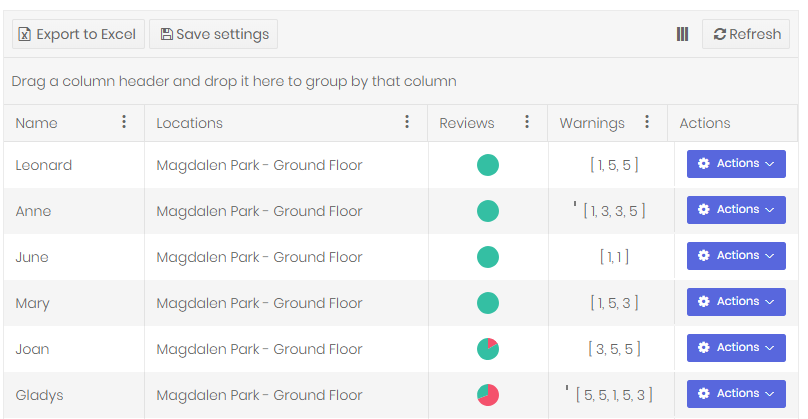The image size is (808, 419).
Task: Click the Name column menu dots
Action: pos(124,122)
